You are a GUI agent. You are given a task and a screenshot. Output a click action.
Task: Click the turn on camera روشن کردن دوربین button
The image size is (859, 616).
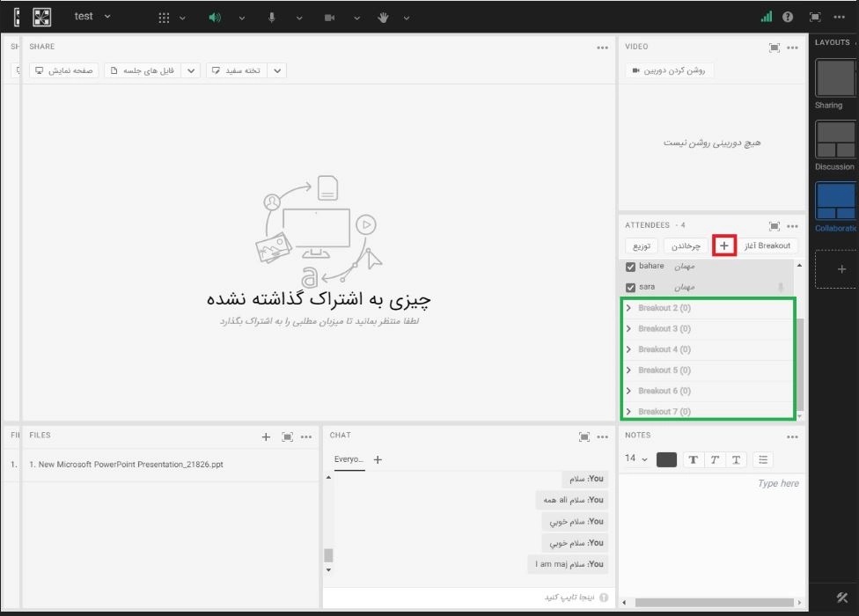point(669,70)
